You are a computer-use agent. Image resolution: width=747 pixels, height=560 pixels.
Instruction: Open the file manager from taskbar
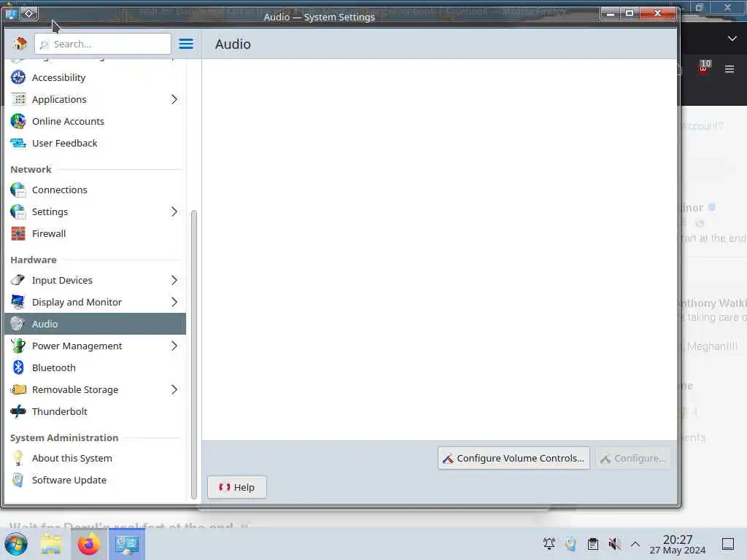tap(51, 544)
